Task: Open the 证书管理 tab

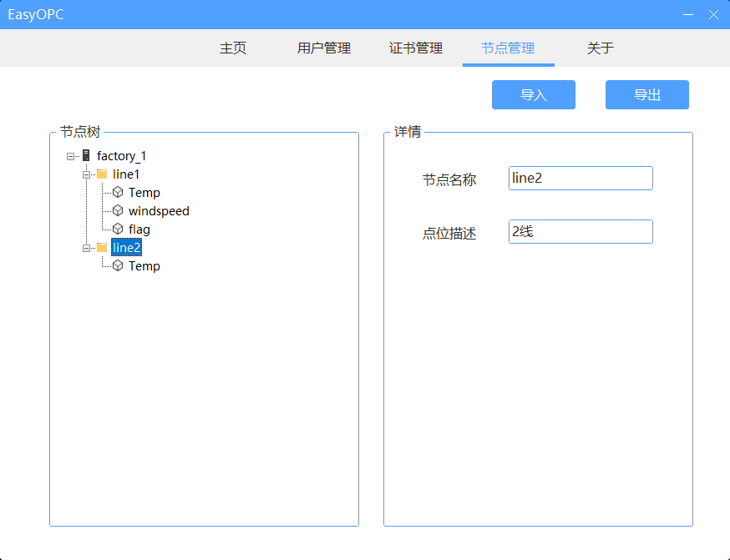Action: (415, 48)
